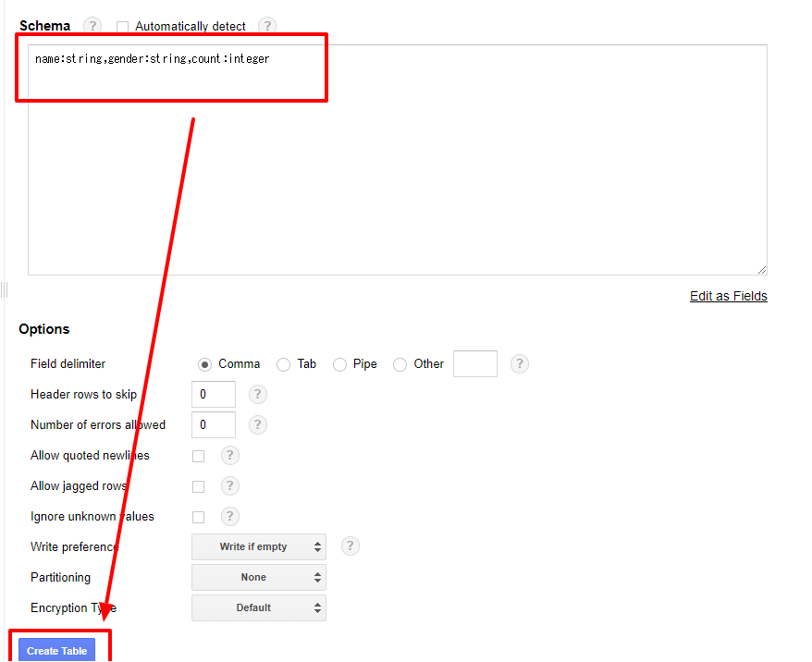Click the Options section heading
Image resolution: width=812 pixels, height=662 pixels.
pos(44,329)
